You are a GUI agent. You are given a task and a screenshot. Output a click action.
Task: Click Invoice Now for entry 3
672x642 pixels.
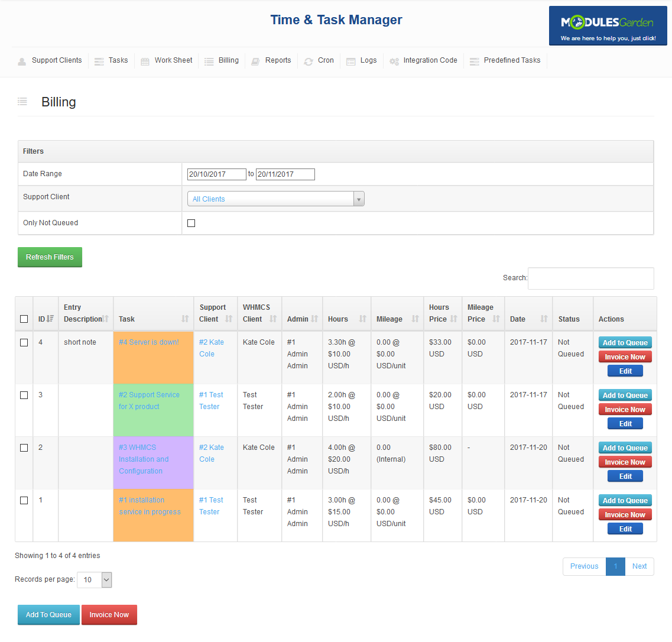(x=625, y=409)
